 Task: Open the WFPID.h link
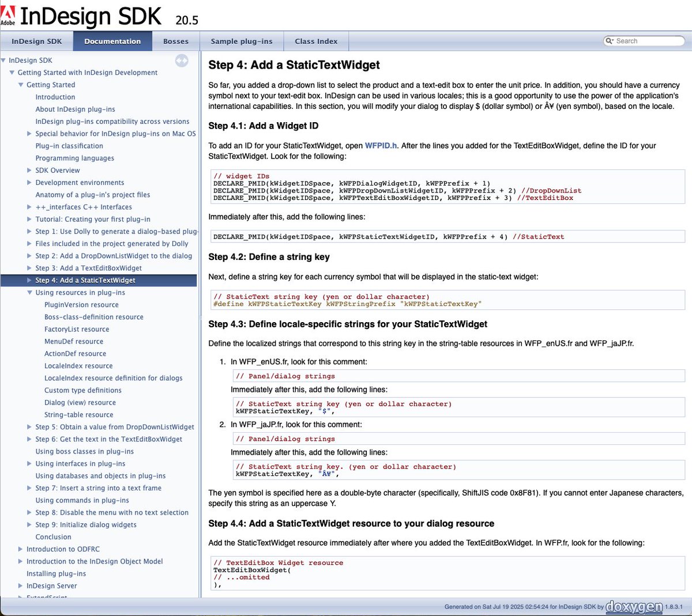tap(381, 146)
